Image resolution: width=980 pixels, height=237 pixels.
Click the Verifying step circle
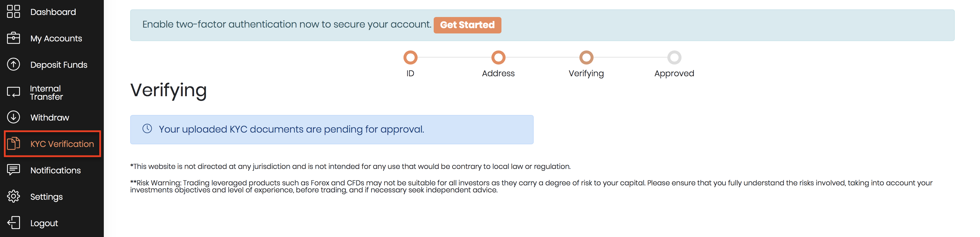586,57
